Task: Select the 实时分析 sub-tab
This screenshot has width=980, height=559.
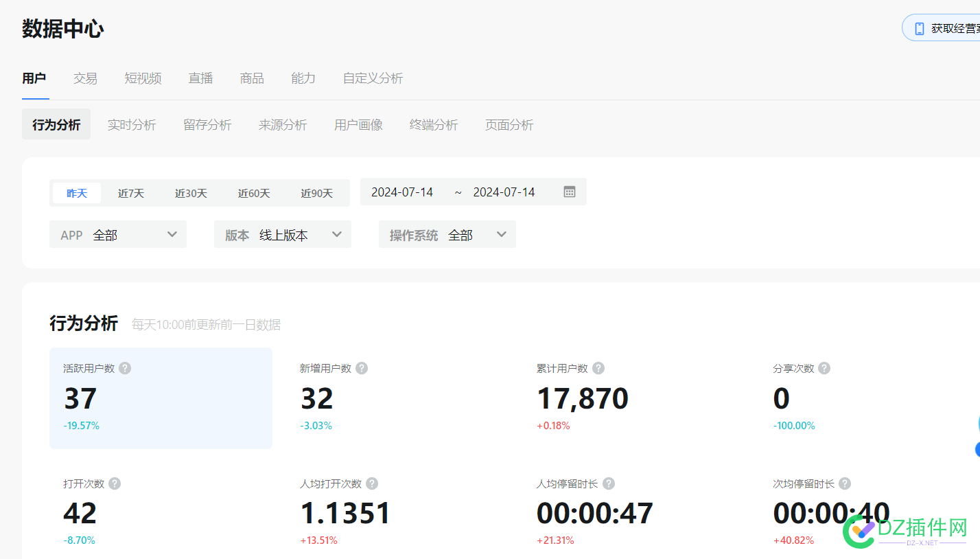Action: tap(132, 124)
